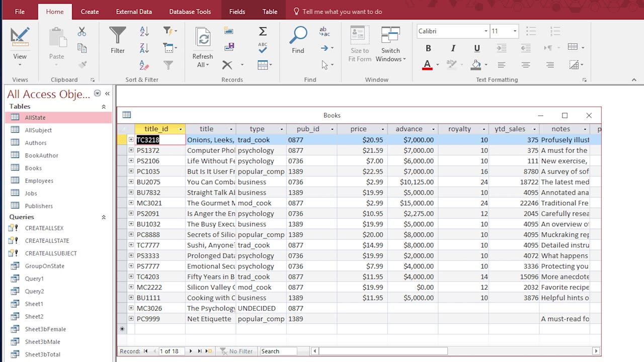Open the Calibri font name dropdown

click(486, 31)
